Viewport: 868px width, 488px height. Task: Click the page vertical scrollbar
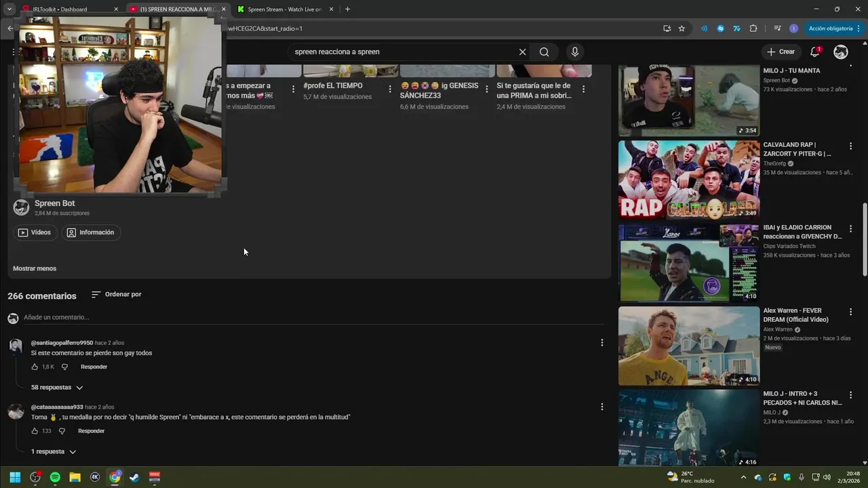pyautogui.click(x=864, y=241)
